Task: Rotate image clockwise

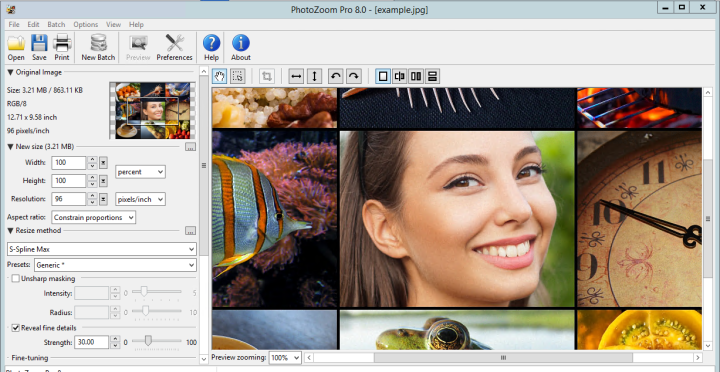Action: point(354,76)
